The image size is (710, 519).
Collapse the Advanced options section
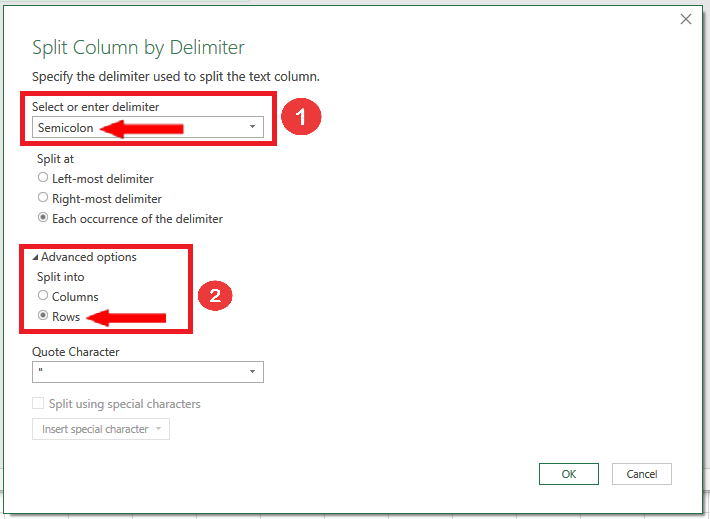tap(36, 257)
